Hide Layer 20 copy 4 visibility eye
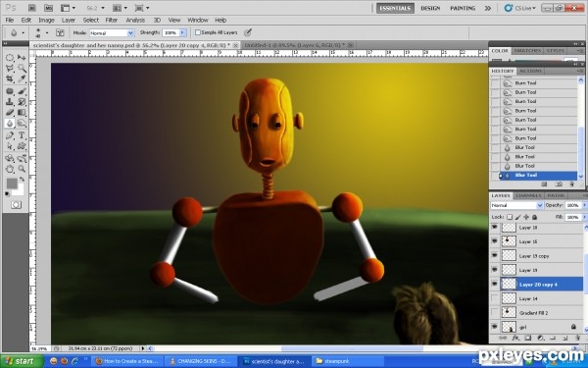This screenshot has width=588, height=368. (x=495, y=284)
